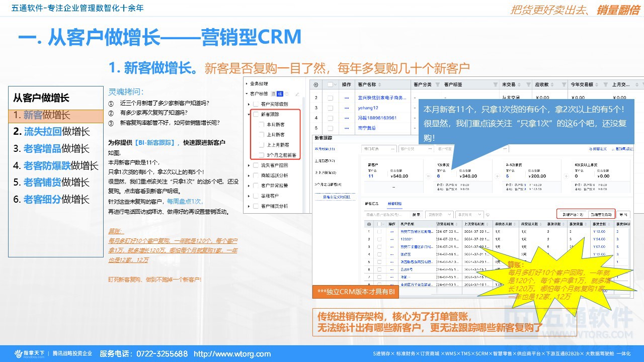Click the 客户分类 filter field in 新客跟踪
Image resolution: width=644 pixels, height=362 pixels.
[x=416, y=149]
